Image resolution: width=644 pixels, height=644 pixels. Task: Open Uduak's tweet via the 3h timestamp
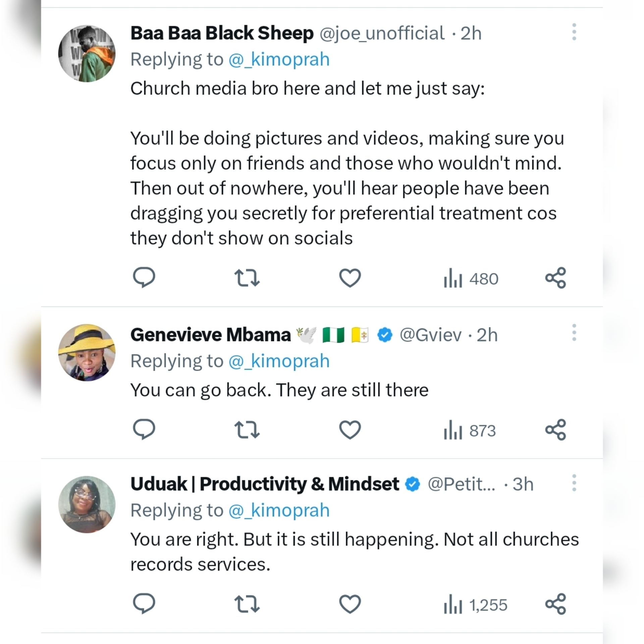pyautogui.click(x=523, y=484)
